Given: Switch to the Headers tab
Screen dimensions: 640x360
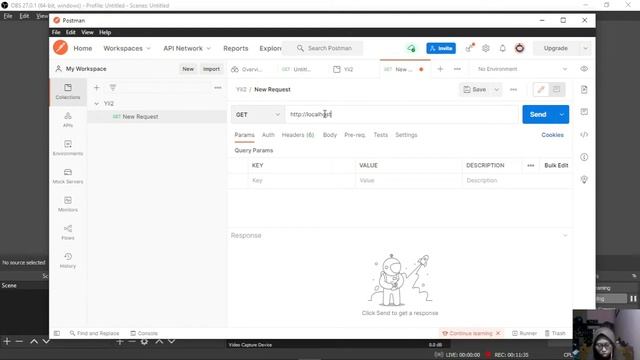Looking at the screenshot, I should click(298, 135).
